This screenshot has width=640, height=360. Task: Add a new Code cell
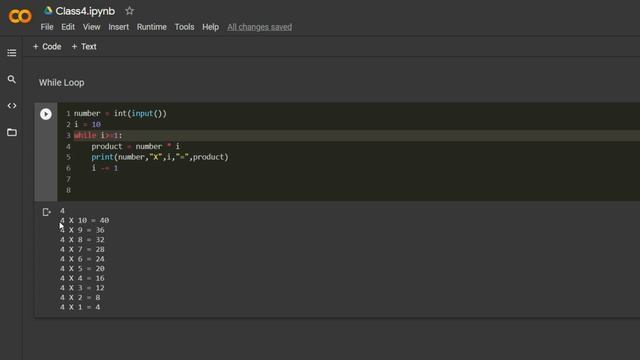coord(47,47)
